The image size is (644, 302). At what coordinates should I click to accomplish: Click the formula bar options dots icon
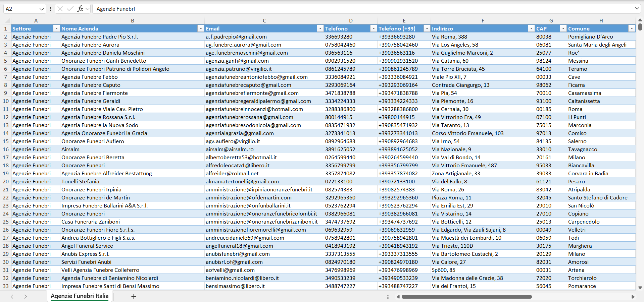(x=50, y=9)
